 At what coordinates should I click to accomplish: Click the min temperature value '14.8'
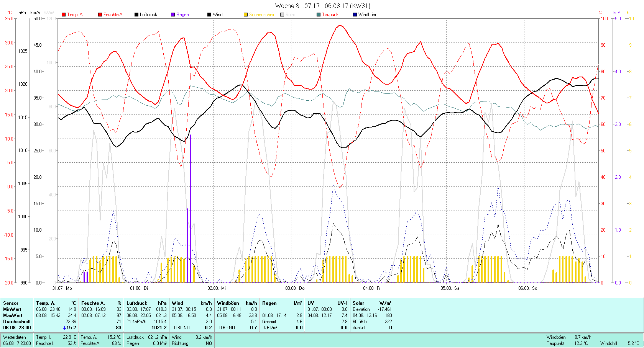point(72,309)
